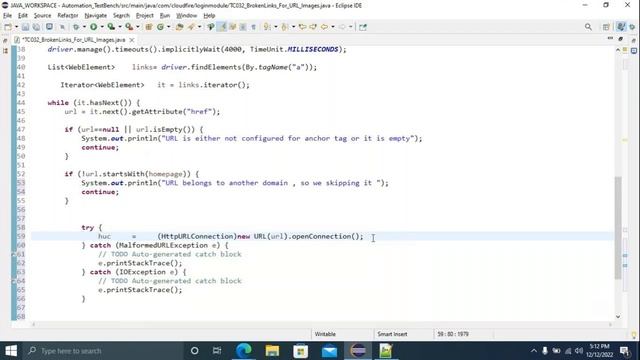This screenshot has height=360, width=640.
Task: Maximize the editor area
Action: [x=620, y=39]
